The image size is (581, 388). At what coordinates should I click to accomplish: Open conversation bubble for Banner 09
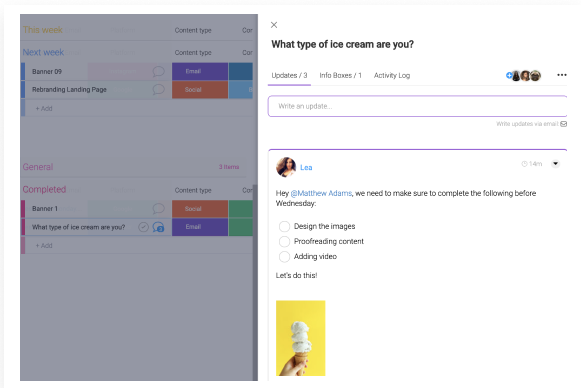click(158, 71)
